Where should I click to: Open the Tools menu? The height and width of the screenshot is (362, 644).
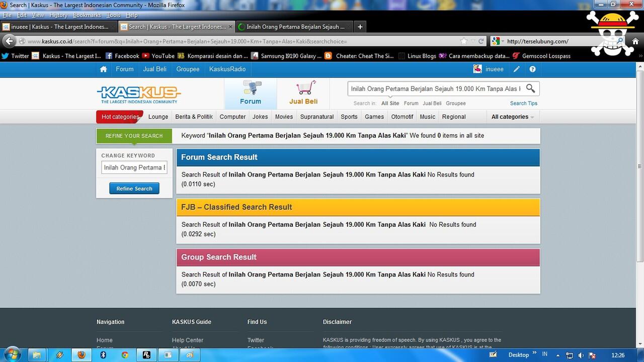pyautogui.click(x=114, y=16)
